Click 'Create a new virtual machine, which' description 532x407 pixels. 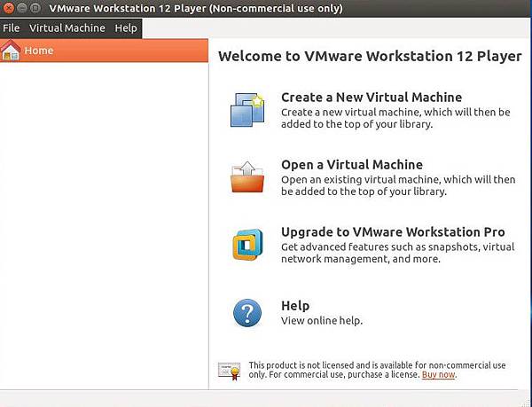click(x=395, y=118)
